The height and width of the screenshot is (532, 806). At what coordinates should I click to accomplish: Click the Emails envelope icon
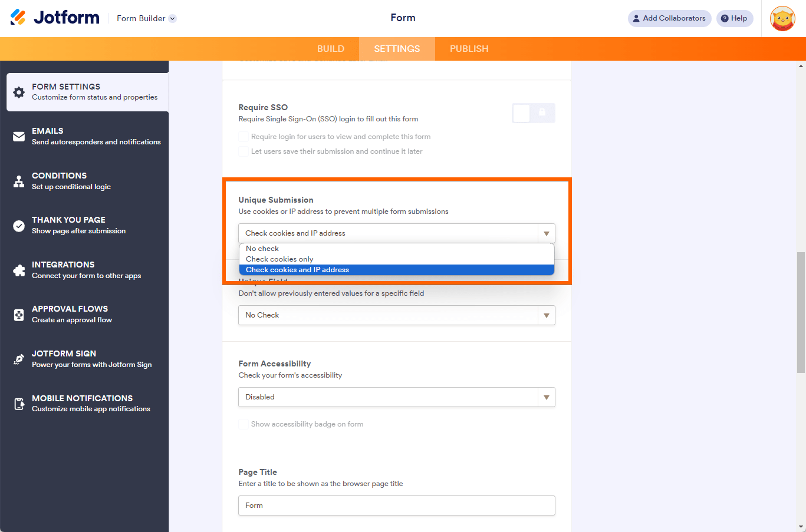[x=19, y=137]
